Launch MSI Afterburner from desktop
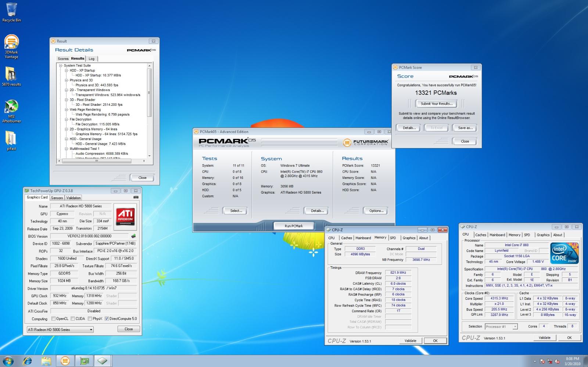Image resolution: width=588 pixels, height=367 pixels. pos(11,111)
